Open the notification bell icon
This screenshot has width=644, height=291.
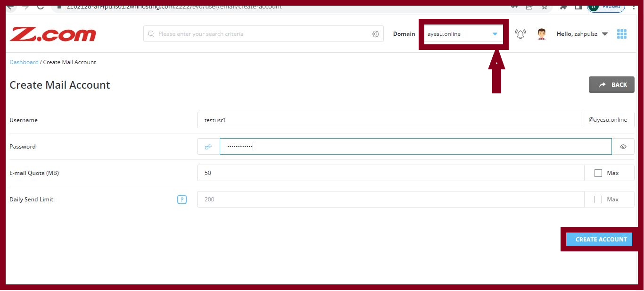pos(520,33)
